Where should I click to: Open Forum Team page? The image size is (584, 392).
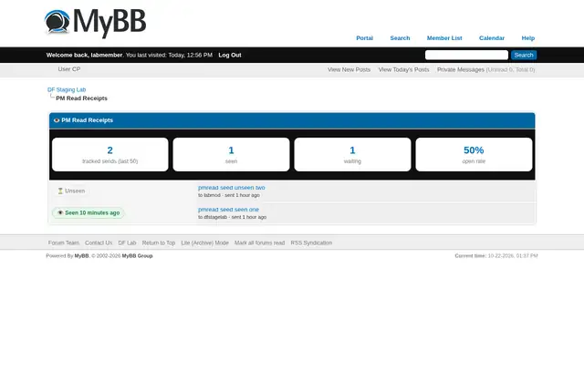[x=64, y=242]
